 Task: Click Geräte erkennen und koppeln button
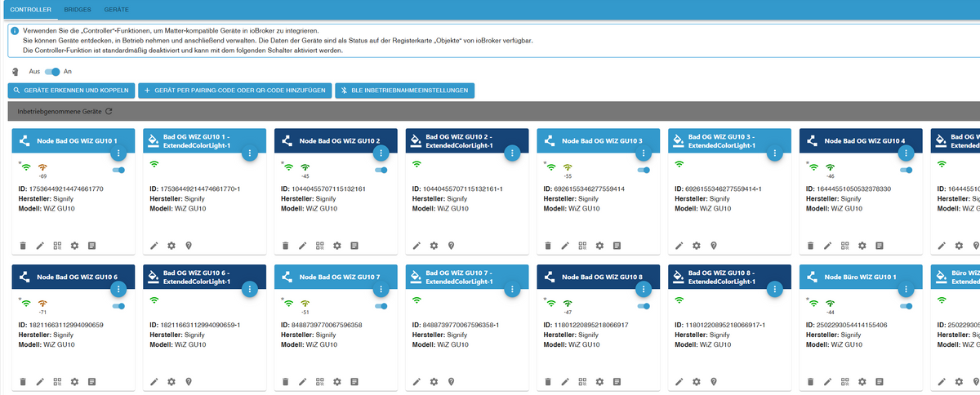point(71,91)
